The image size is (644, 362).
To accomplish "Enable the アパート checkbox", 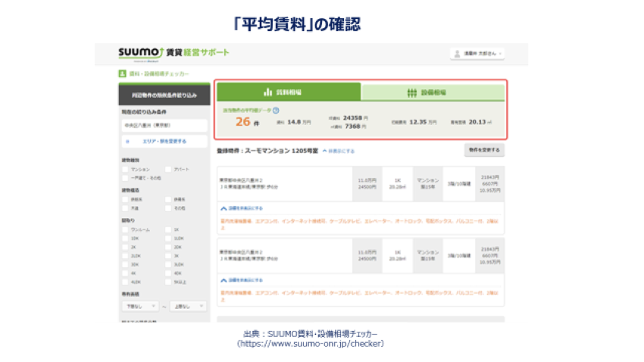I will (167, 170).
